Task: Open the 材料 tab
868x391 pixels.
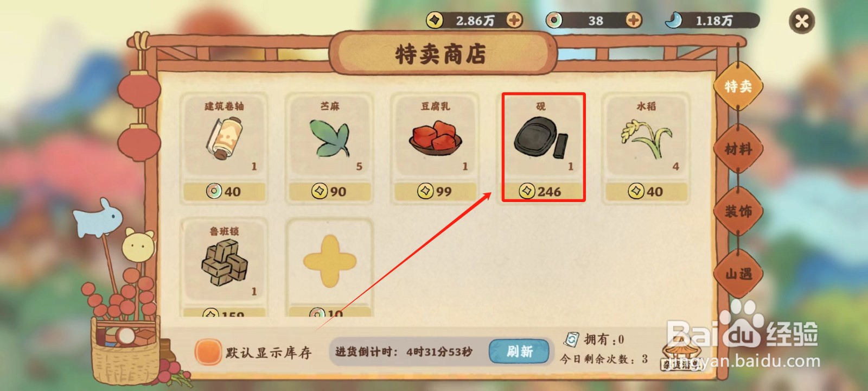Action: coord(738,149)
